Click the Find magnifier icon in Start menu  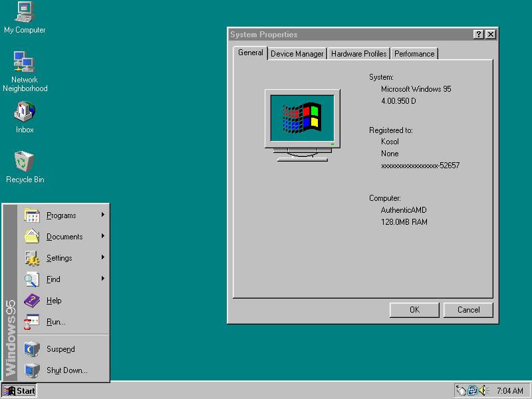pyautogui.click(x=32, y=279)
